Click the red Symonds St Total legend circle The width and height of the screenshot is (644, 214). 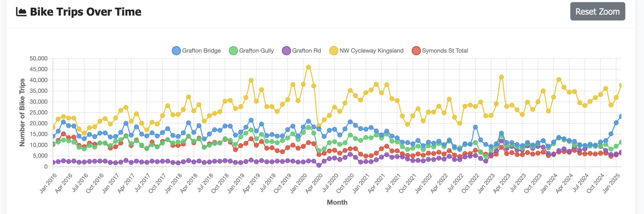coord(416,51)
